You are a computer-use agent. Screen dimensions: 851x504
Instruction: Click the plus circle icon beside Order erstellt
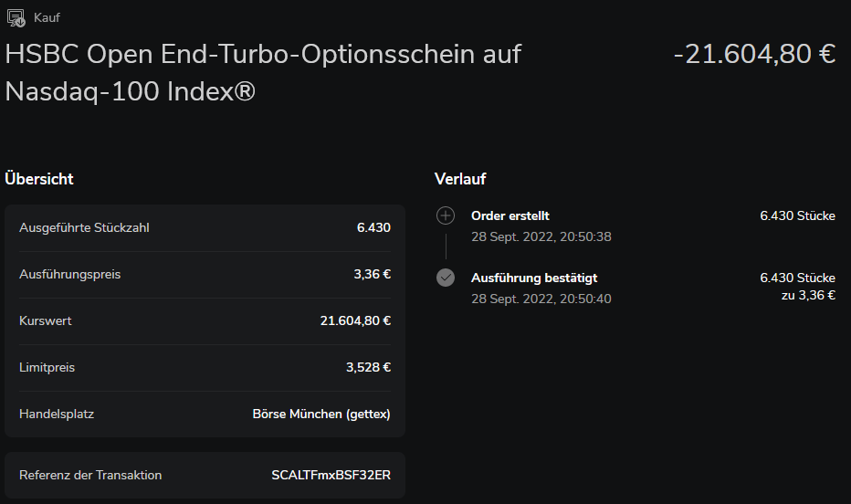click(446, 216)
